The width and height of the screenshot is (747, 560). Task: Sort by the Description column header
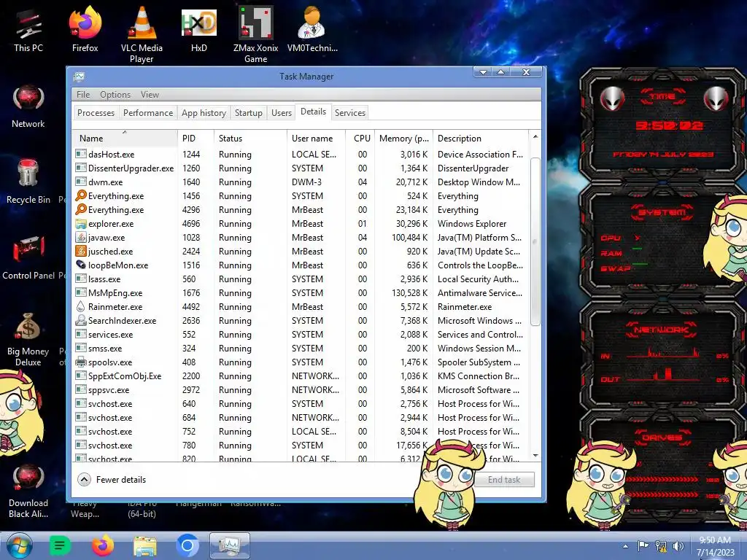481,138
